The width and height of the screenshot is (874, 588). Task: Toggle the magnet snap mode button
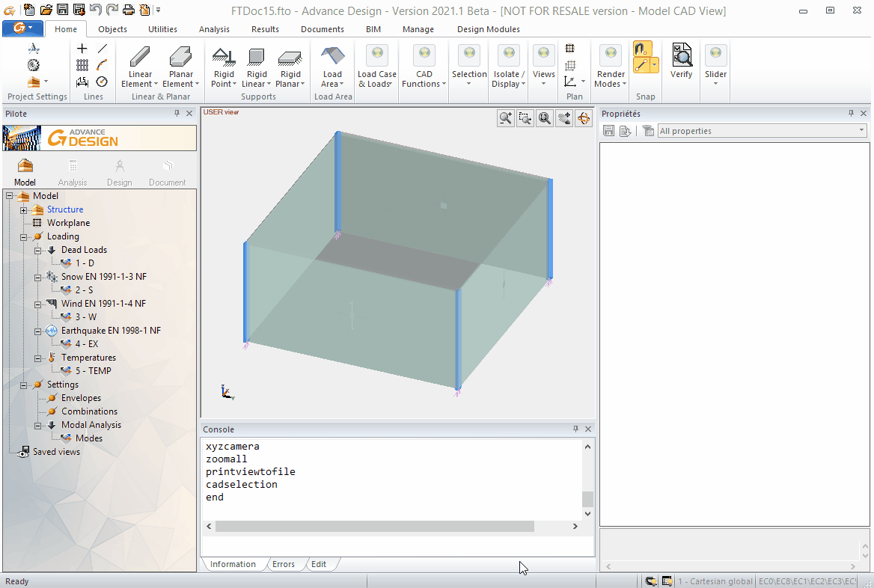pyautogui.click(x=642, y=49)
